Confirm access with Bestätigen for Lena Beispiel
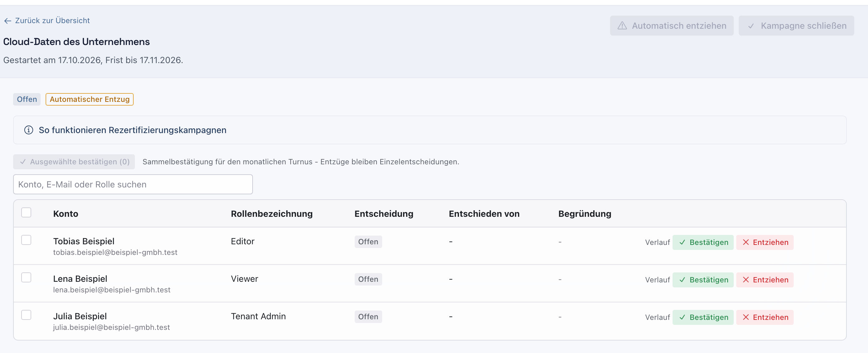 point(703,280)
